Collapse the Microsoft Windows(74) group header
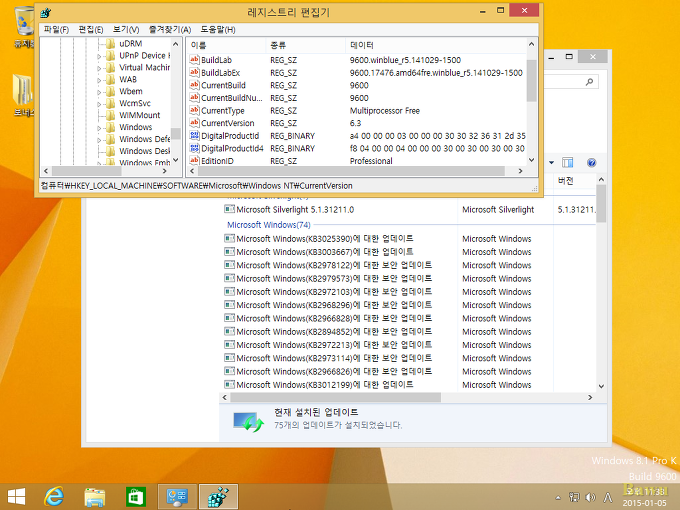The width and height of the screenshot is (680, 510). click(x=269, y=225)
